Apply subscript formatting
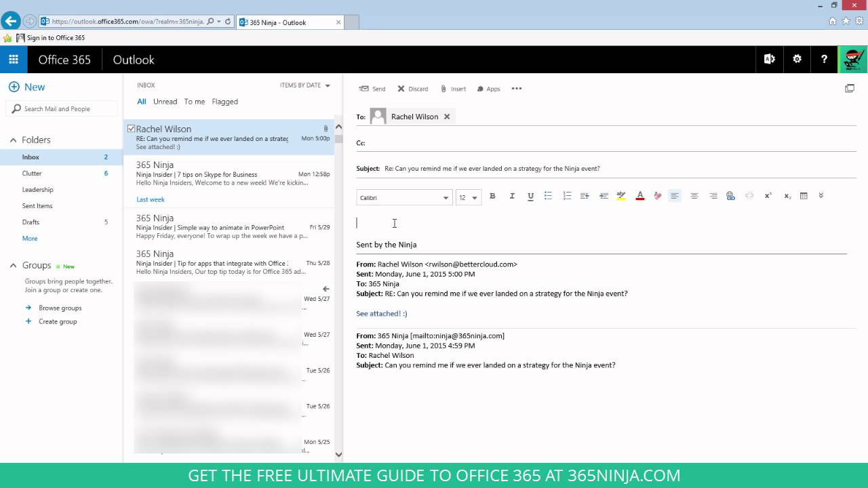 coord(787,196)
